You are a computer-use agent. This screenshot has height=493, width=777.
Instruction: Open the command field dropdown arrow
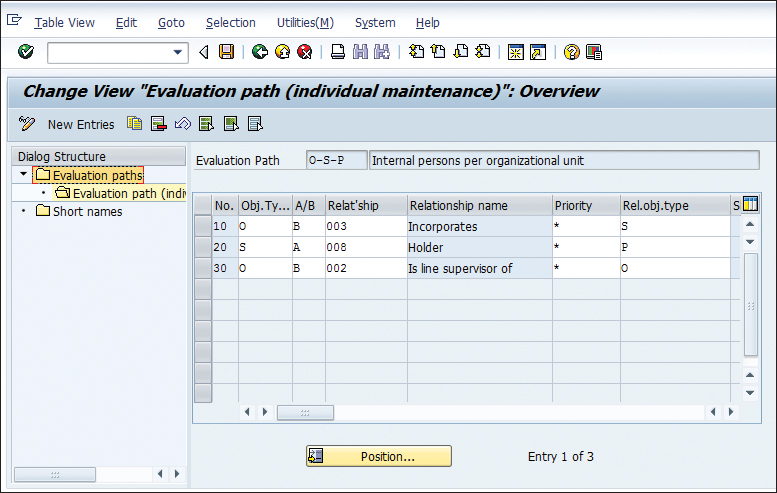pyautogui.click(x=177, y=53)
